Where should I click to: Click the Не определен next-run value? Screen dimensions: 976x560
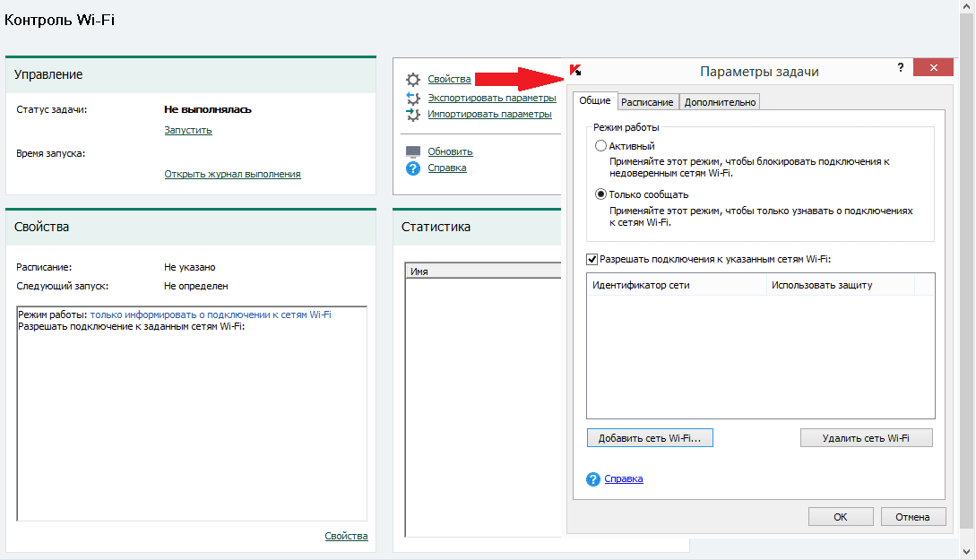196,286
